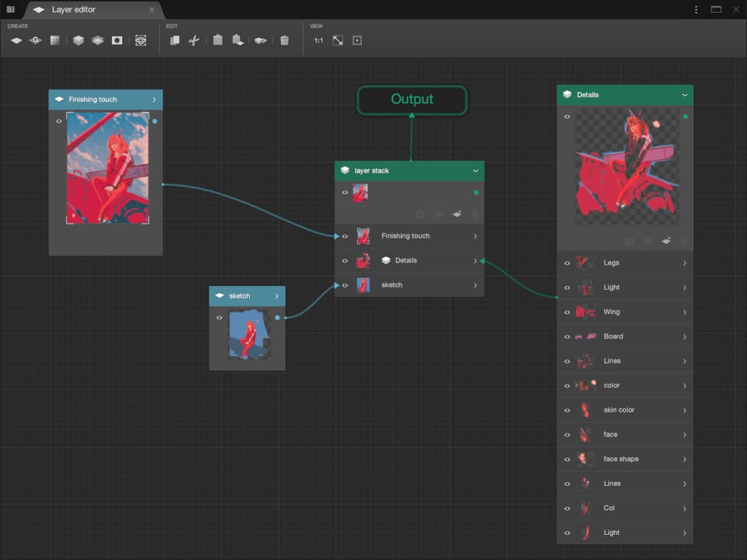
Task: Add a gradient layer from Create group
Action: [x=55, y=41]
